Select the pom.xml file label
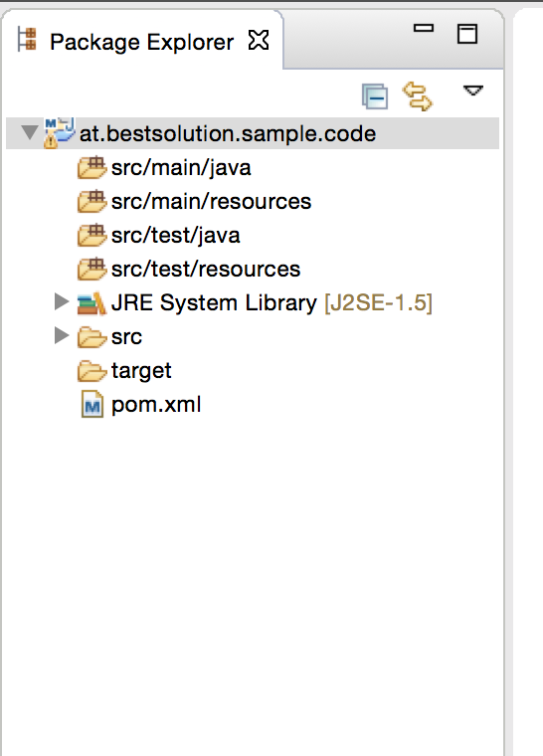Viewport: 543px width, 756px height. pyautogui.click(x=156, y=405)
